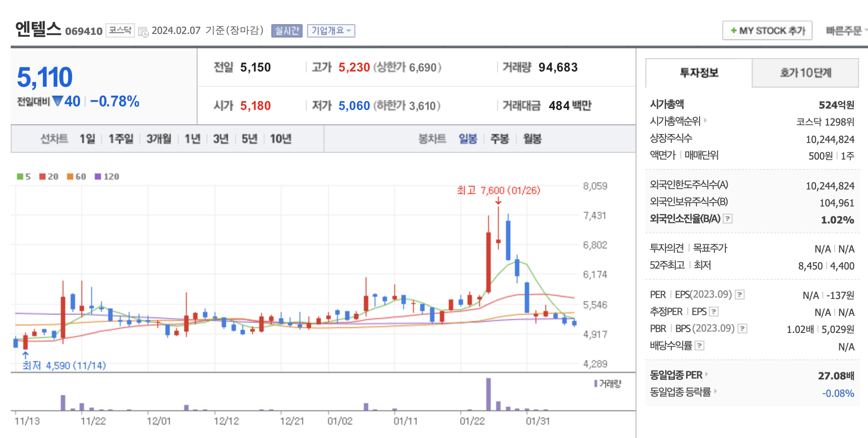Open the help icon beside EPS(2023.09)

click(x=740, y=295)
